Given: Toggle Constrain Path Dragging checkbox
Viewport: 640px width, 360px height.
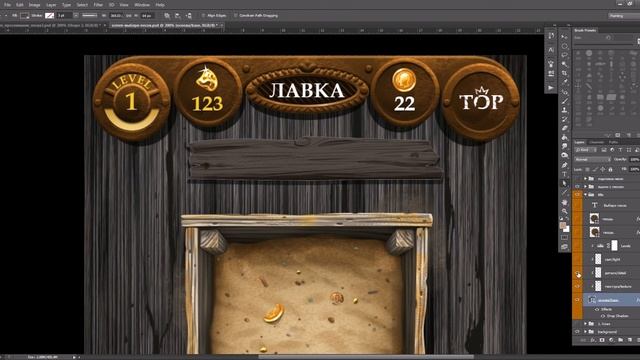Looking at the screenshot, I should click(236, 16).
